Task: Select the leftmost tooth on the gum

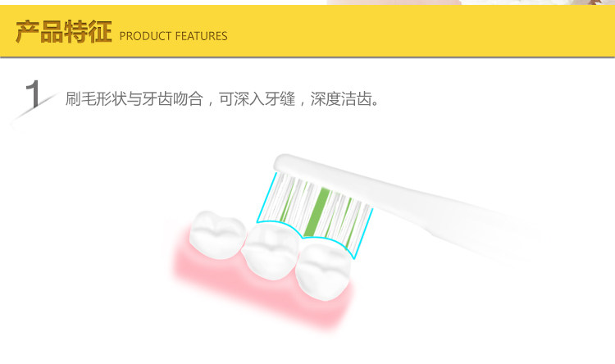Action: [x=217, y=235]
